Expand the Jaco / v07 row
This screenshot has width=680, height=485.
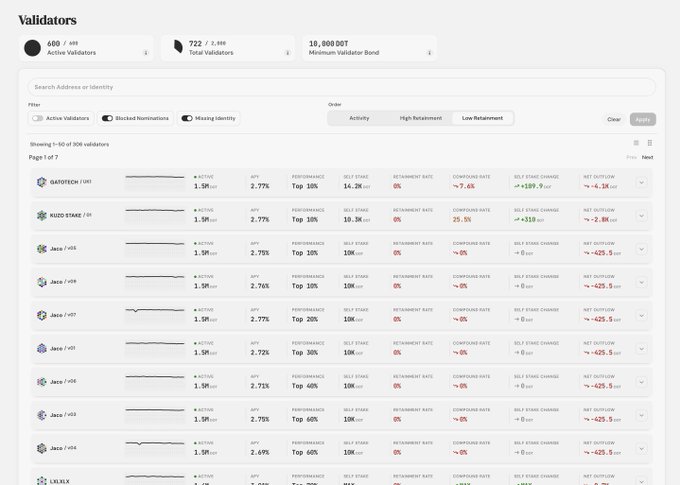point(641,316)
